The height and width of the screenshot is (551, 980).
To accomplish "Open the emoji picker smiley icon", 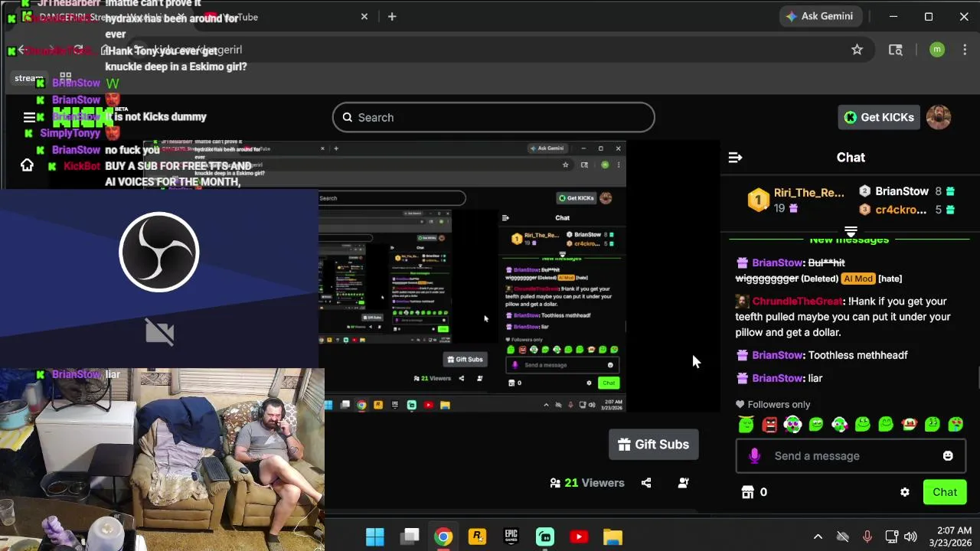I will click(x=948, y=456).
